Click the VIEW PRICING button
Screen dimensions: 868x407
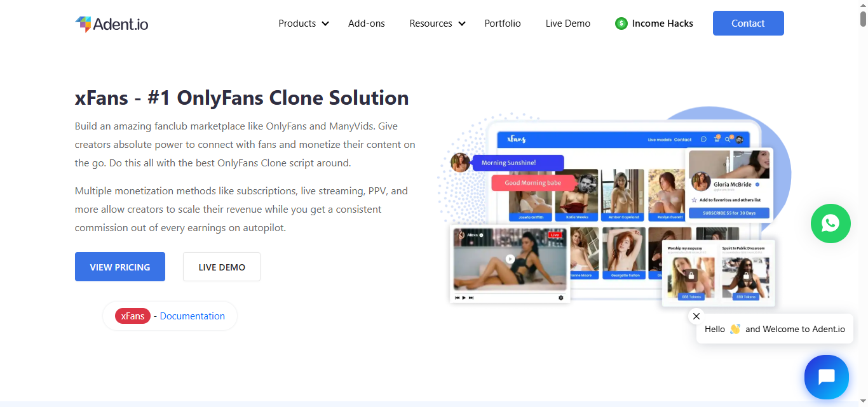pos(120,267)
